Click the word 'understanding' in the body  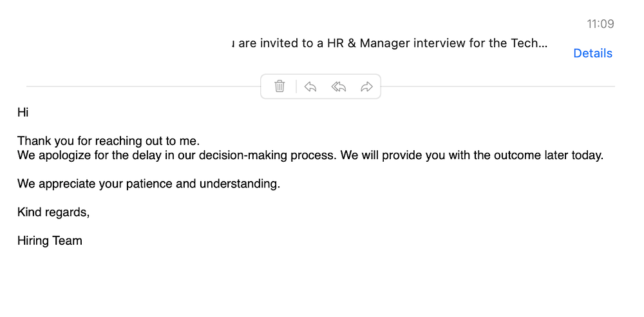pos(238,184)
